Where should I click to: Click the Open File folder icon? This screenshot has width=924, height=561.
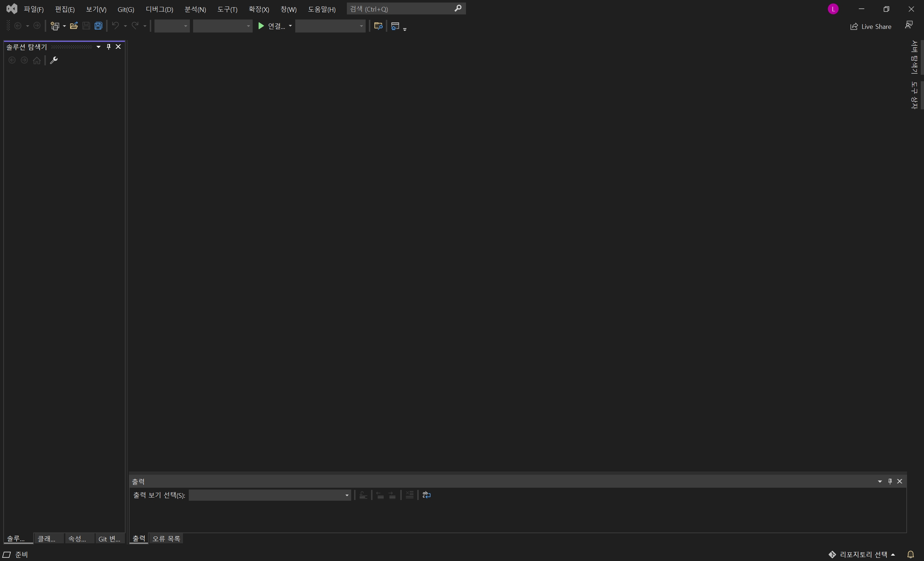pos(74,26)
